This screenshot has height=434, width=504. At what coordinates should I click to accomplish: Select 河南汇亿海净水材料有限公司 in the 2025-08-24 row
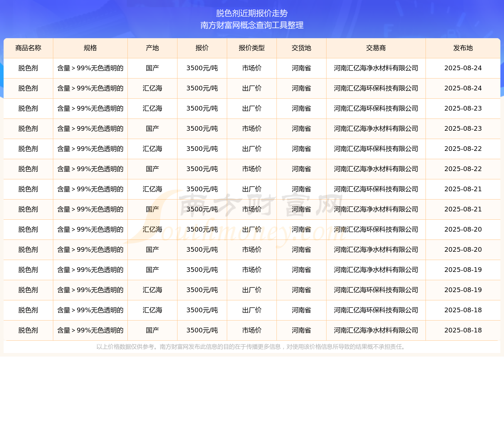coord(376,68)
